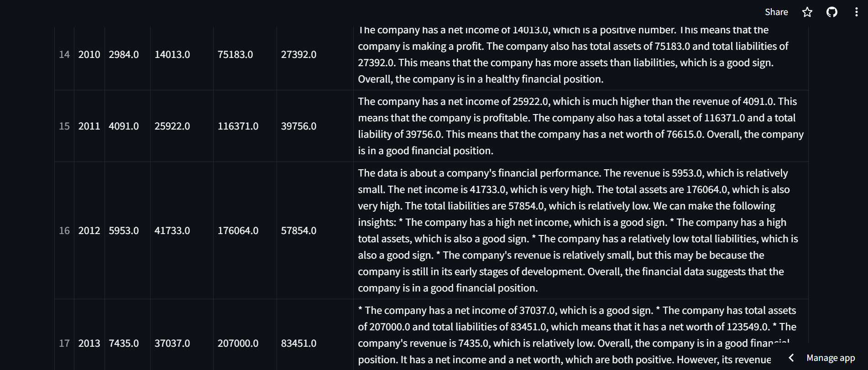Open the GitHub repository icon
Viewport: 868px width, 370px height.
click(x=832, y=12)
